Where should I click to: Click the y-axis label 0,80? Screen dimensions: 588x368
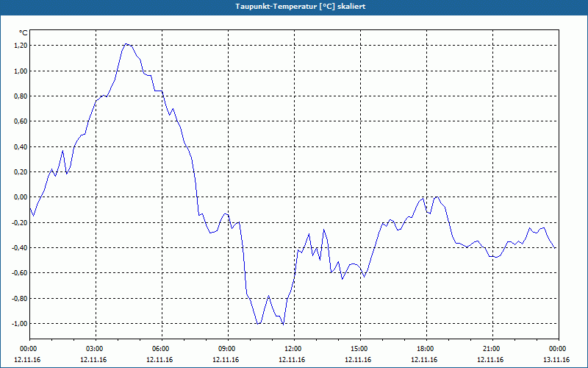(x=21, y=96)
